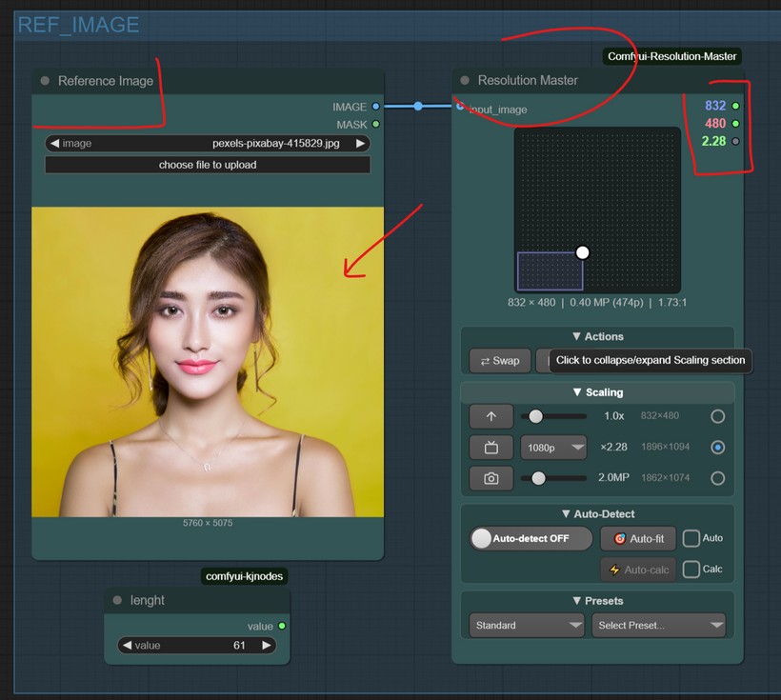Viewport: 781px width, 700px height.
Task: Click the Resolution Master node collapse dot
Action: point(465,81)
